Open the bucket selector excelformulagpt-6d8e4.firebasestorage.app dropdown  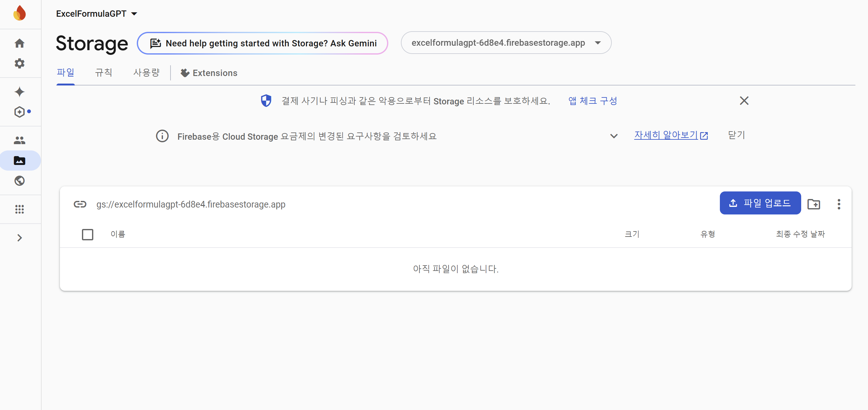pos(506,43)
